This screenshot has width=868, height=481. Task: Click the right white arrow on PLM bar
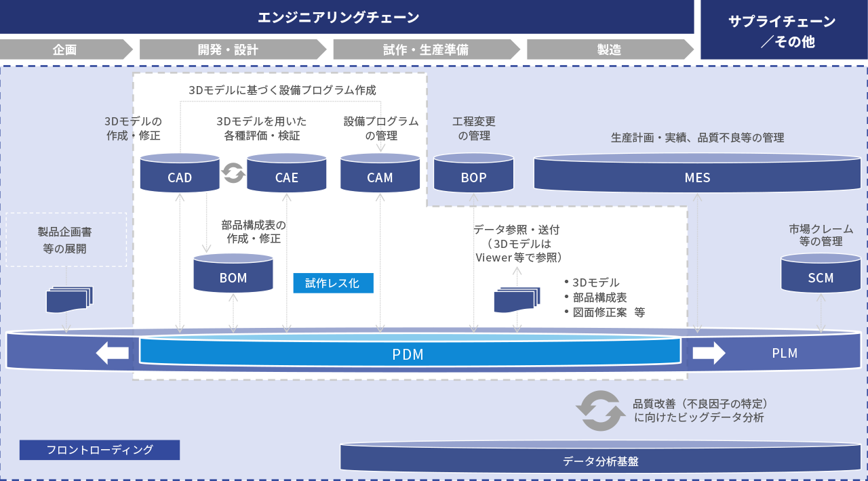pos(709,353)
